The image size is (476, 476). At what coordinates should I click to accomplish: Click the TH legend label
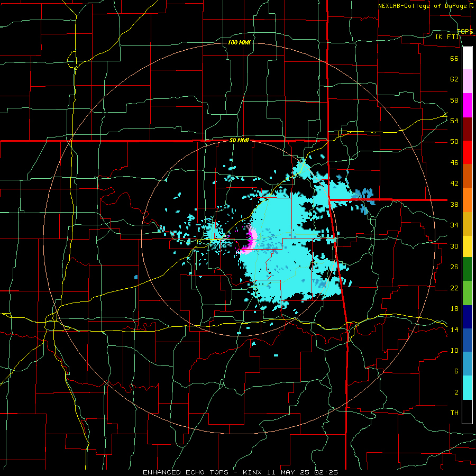pyautogui.click(x=454, y=413)
